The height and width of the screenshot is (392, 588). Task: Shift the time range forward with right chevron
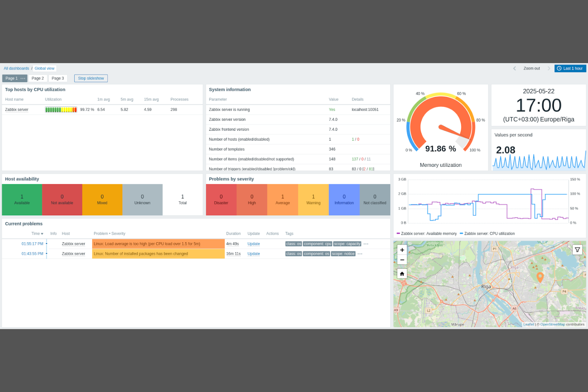549,68
